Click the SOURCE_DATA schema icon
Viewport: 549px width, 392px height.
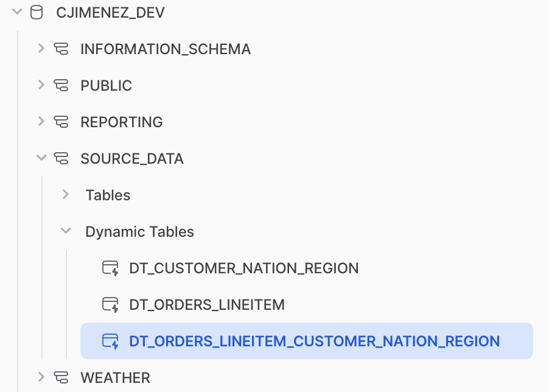(61, 158)
